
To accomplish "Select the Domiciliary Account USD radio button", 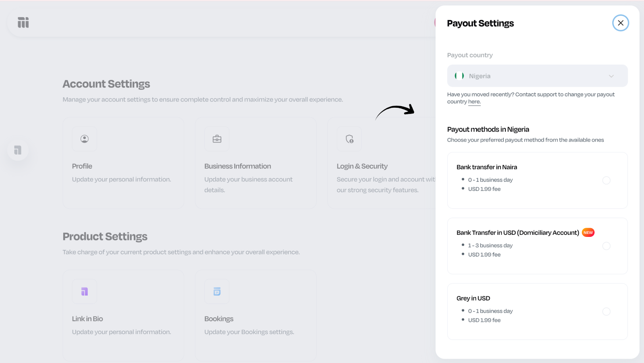I will pyautogui.click(x=606, y=246).
